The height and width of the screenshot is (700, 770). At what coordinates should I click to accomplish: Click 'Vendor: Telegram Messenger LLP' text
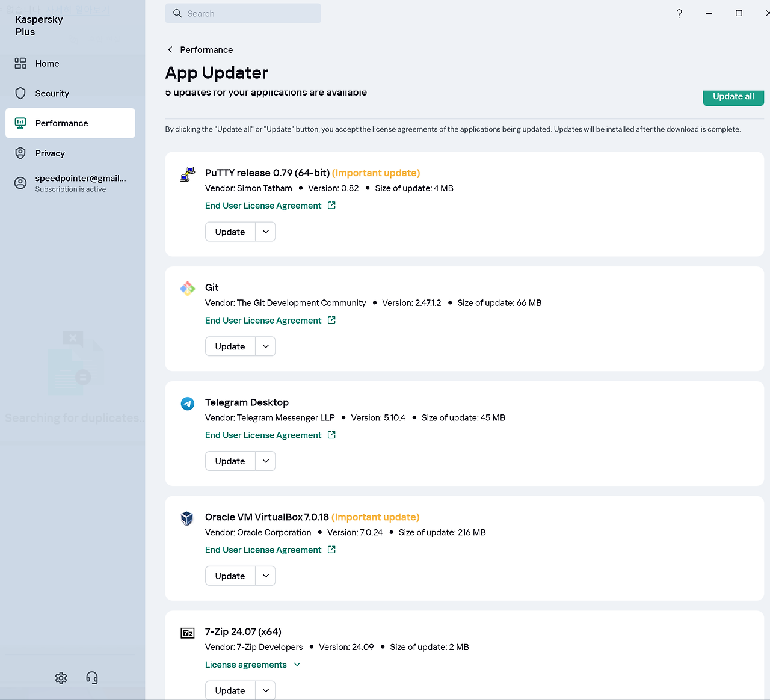pyautogui.click(x=270, y=417)
